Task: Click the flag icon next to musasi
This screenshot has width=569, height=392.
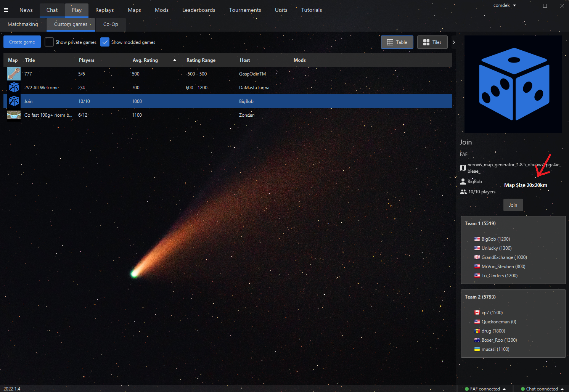Action: click(477, 349)
